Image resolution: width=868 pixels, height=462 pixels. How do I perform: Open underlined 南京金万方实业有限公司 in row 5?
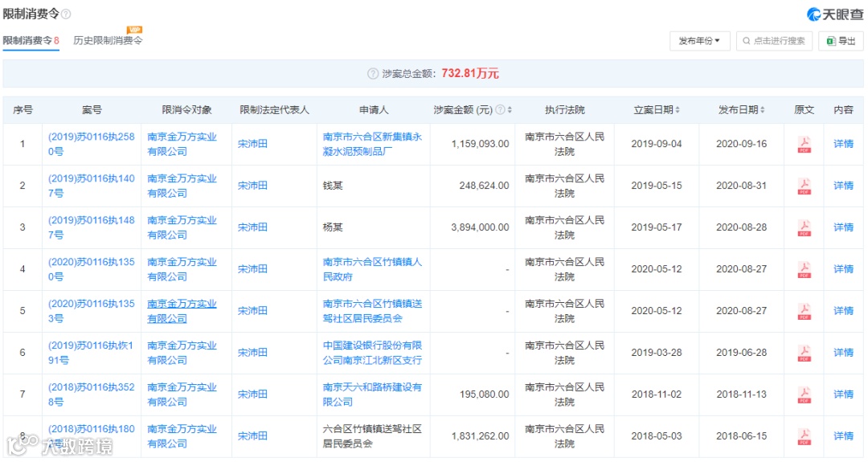pyautogui.click(x=182, y=311)
